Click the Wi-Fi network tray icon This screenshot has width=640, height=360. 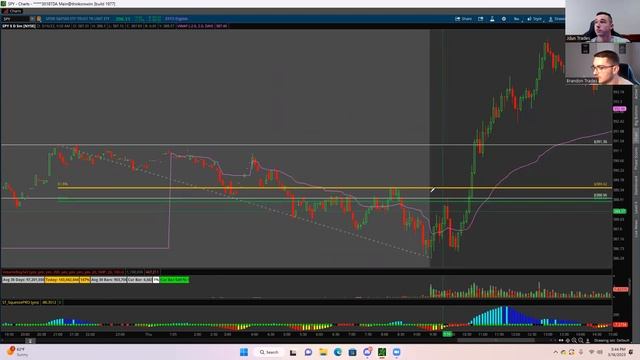tap(591, 352)
